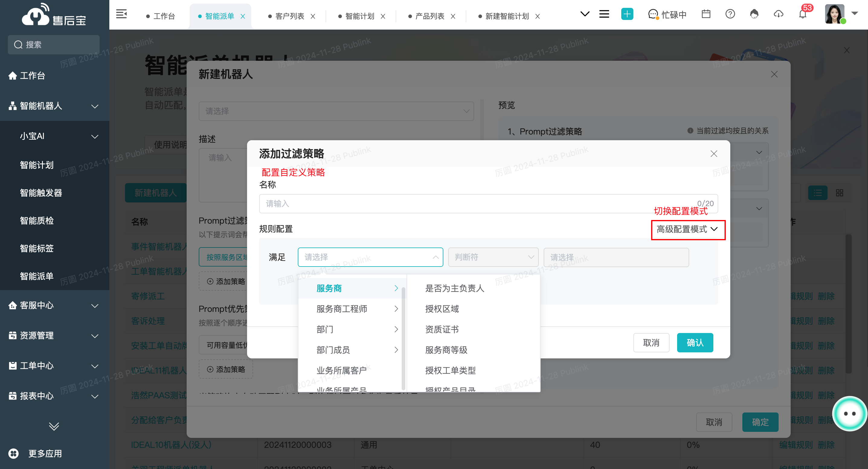Viewport: 868px width, 469px height.
Task: Click the green plus quick-create icon
Action: click(627, 14)
